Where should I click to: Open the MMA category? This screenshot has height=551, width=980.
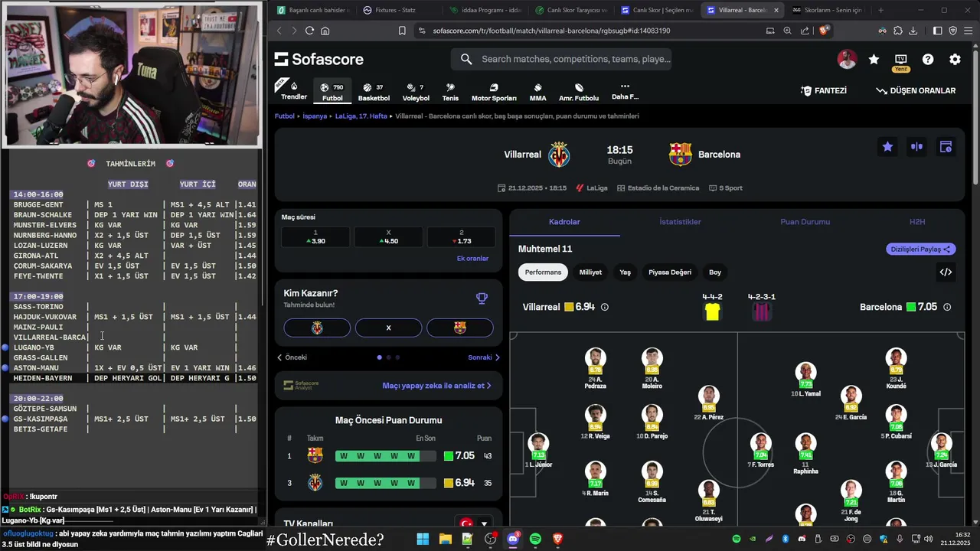pos(537,92)
